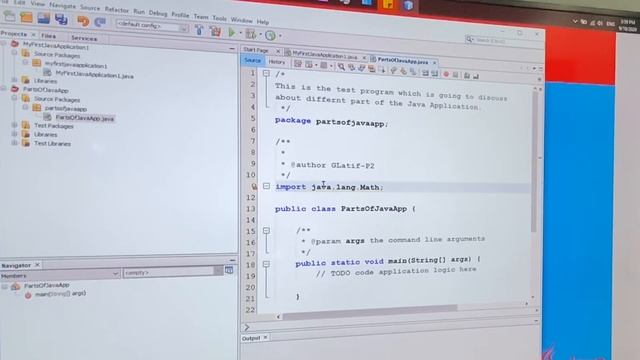Click the Source view button
The width and height of the screenshot is (640, 360).
(x=252, y=60)
